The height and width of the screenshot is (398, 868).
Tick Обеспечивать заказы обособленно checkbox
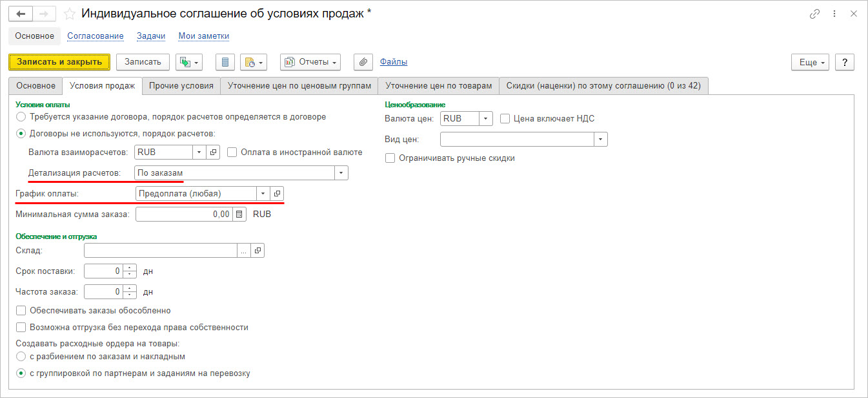point(21,311)
